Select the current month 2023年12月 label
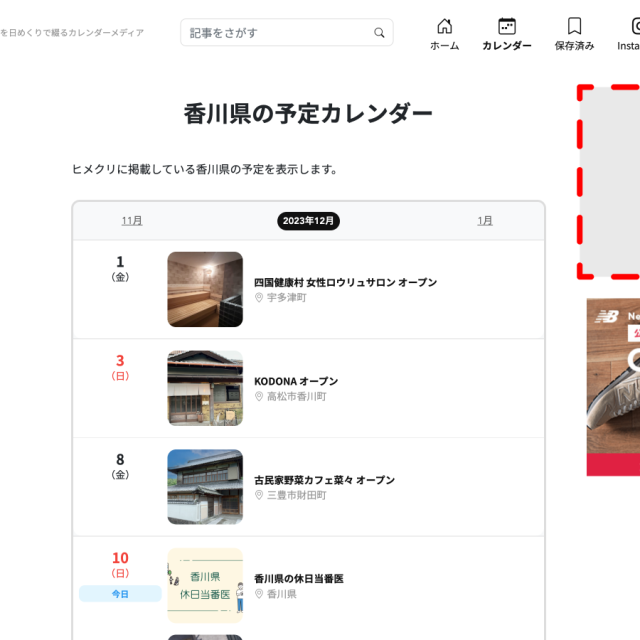640x640 pixels. pyautogui.click(x=308, y=221)
